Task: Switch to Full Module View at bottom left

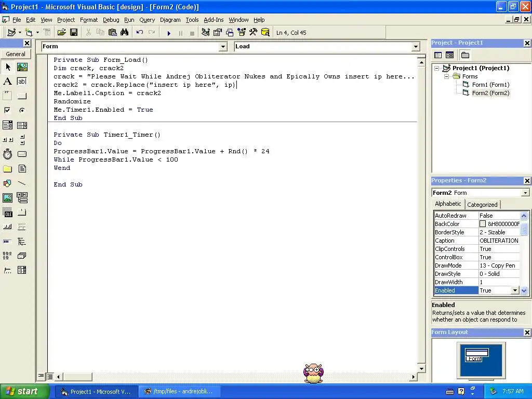Action: tap(50, 376)
